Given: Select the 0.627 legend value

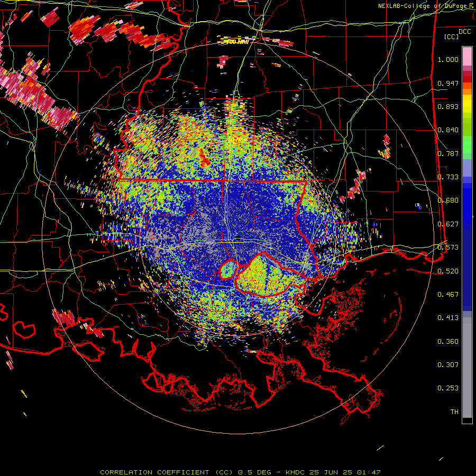Looking at the screenshot, I should (x=448, y=224).
